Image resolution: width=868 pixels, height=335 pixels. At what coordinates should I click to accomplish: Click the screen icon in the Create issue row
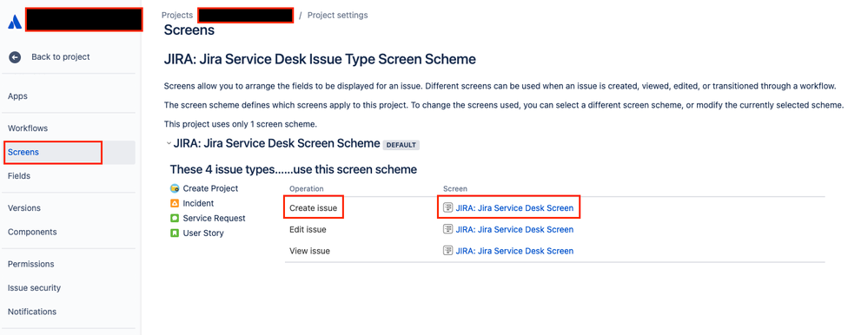(x=447, y=208)
